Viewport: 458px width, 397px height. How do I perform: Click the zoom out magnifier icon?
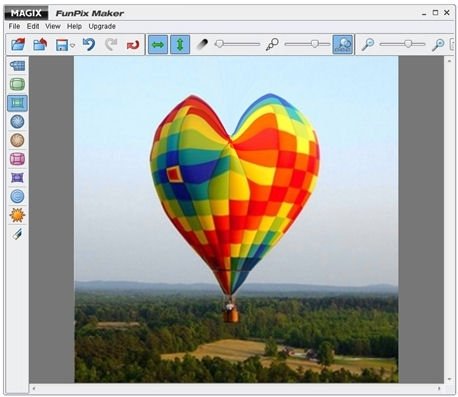click(368, 44)
